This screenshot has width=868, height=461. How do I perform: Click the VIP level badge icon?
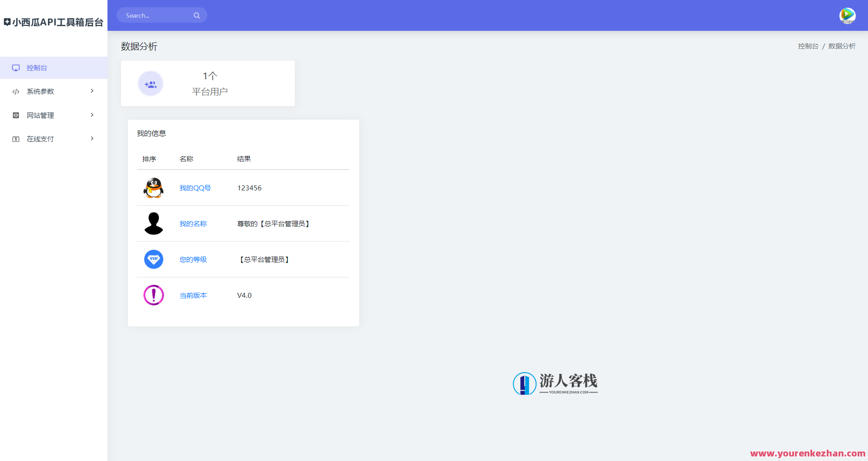pyautogui.click(x=153, y=259)
